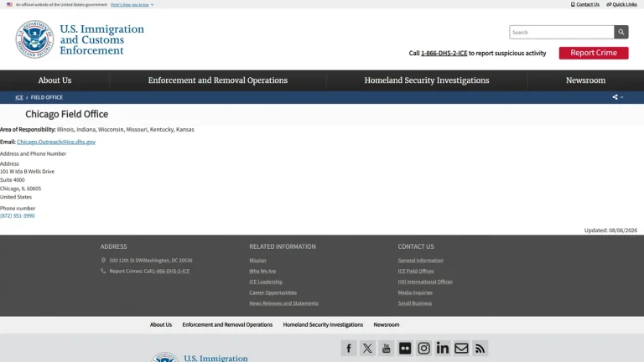Click Chicago.Outreach@ice.dhs.gov email link

(56, 142)
